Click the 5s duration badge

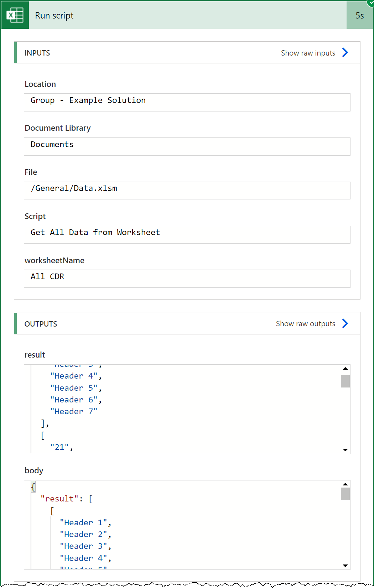click(x=359, y=15)
